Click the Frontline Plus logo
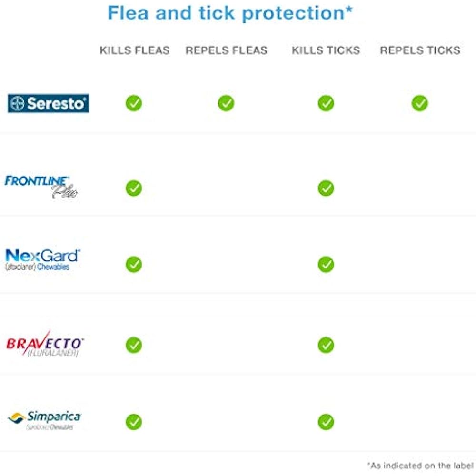The width and height of the screenshot is (476, 476). [x=41, y=187]
